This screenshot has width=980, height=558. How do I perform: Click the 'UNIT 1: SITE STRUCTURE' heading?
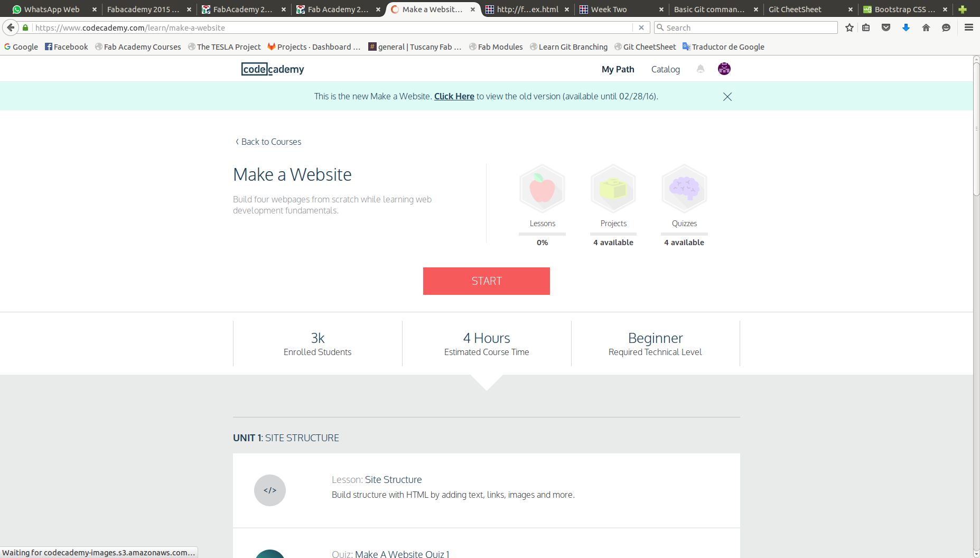coord(286,438)
